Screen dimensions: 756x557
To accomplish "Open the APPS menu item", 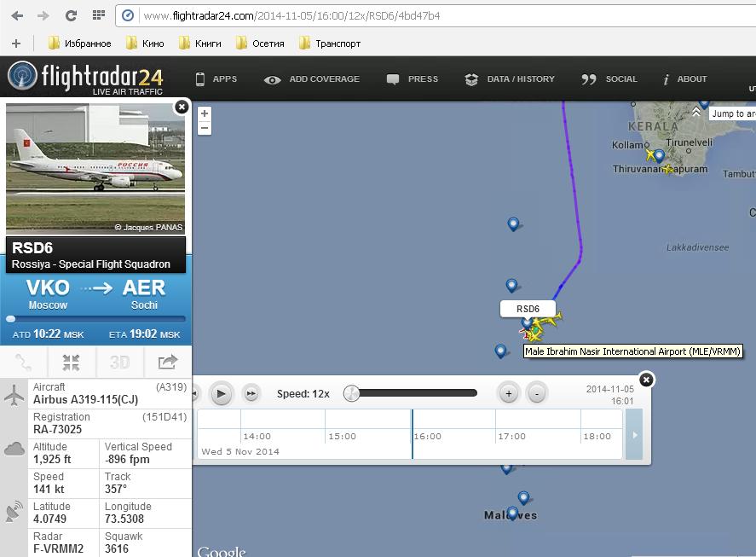I will [216, 78].
